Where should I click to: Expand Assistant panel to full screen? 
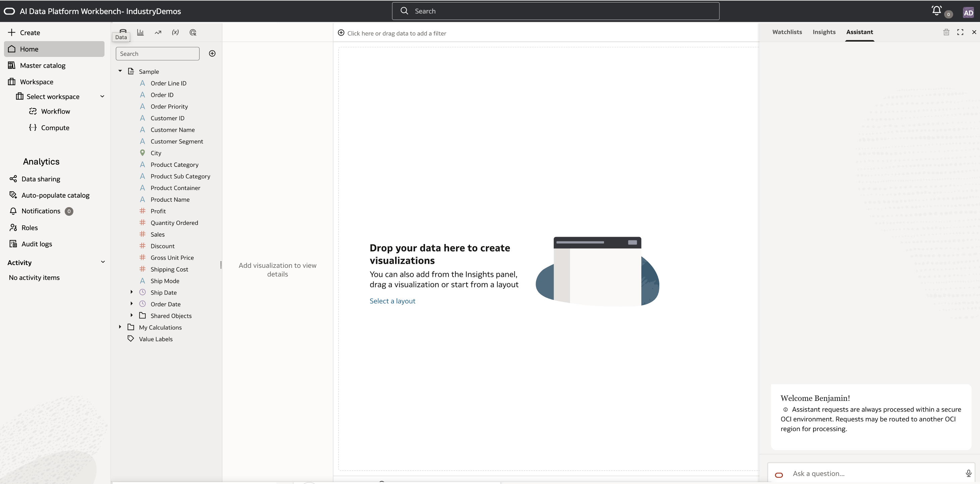960,32
